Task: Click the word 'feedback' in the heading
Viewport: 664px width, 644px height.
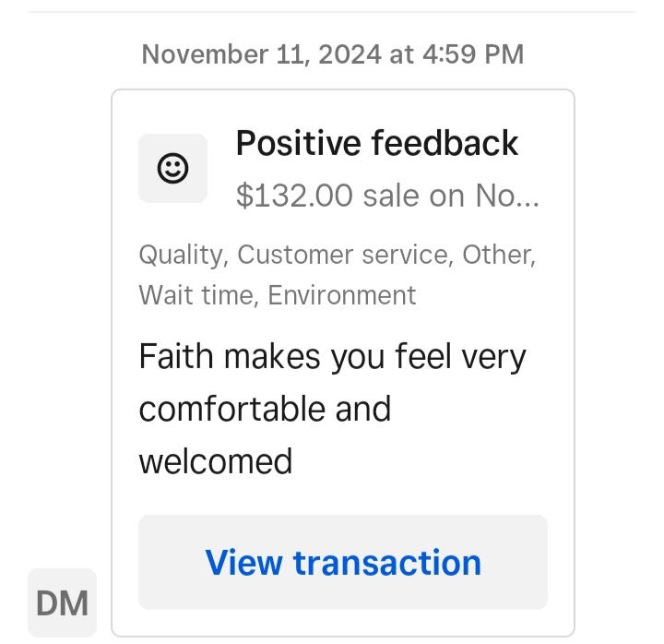Action: point(445,143)
